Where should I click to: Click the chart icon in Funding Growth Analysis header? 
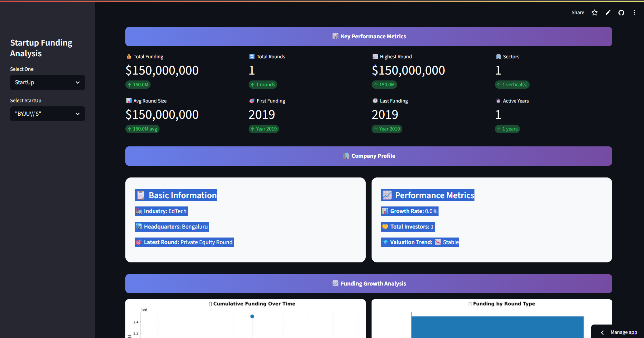tap(335, 283)
